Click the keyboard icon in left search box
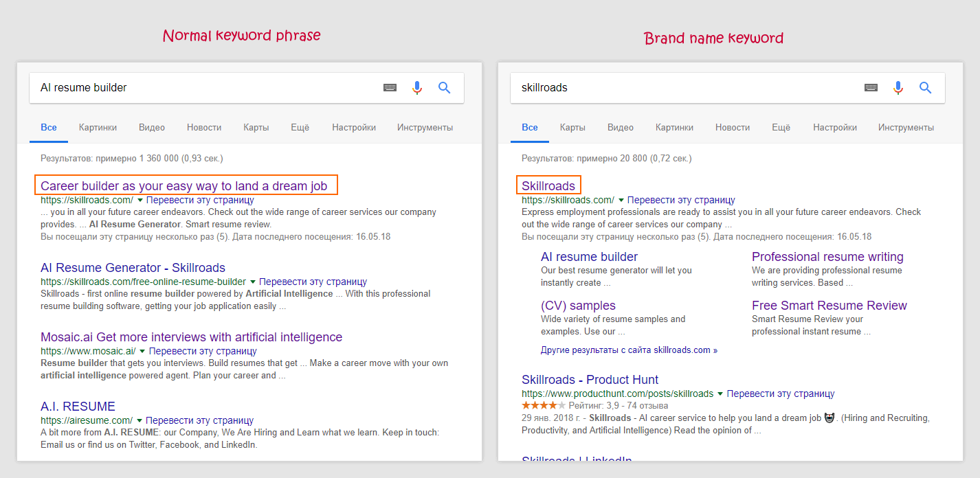980x478 pixels. point(390,87)
